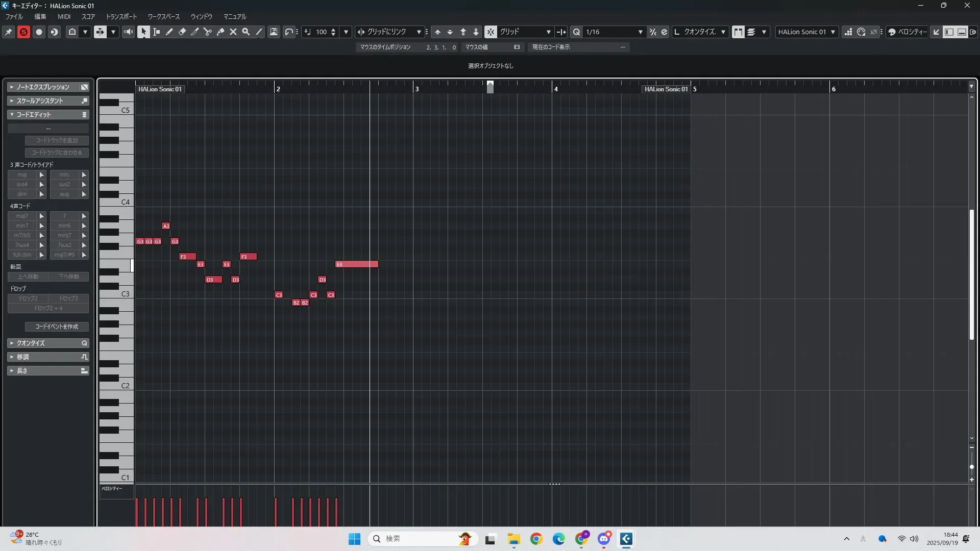Toggle Acoustic Feedback speaker button
Image resolution: width=980 pixels, height=551 pixels.
pos(128,32)
